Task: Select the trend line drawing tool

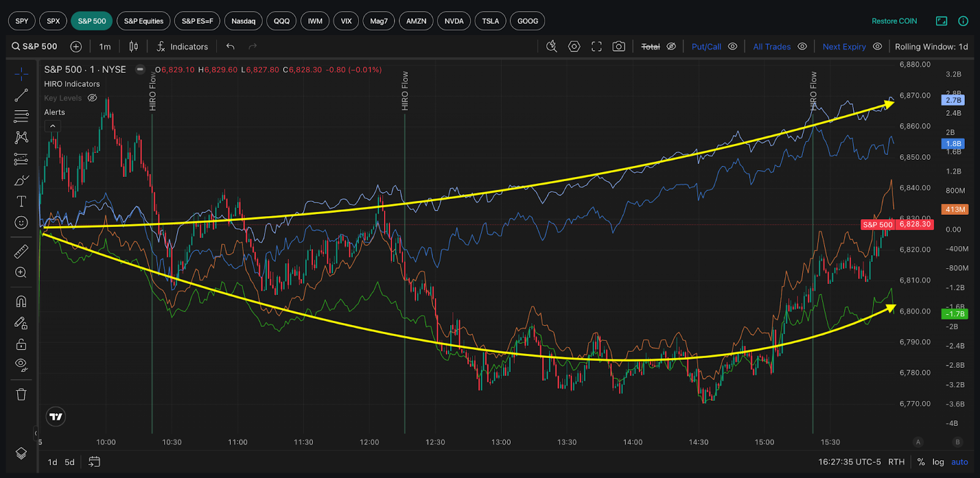Action: click(x=21, y=95)
